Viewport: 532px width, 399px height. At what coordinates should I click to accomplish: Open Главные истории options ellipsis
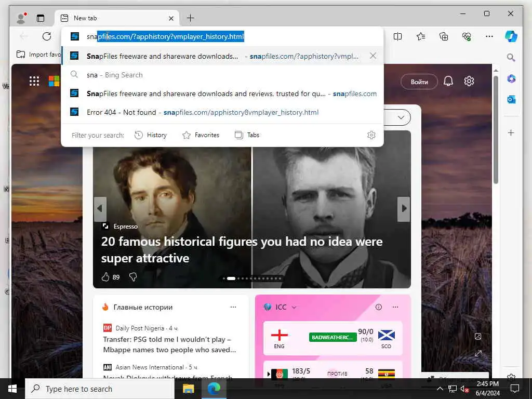coord(233,307)
